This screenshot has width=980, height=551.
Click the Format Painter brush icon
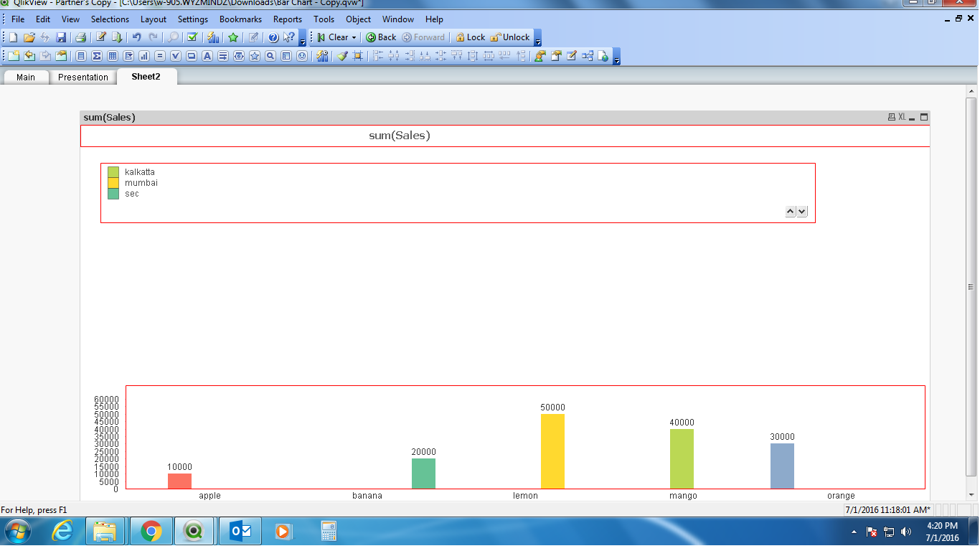point(342,56)
